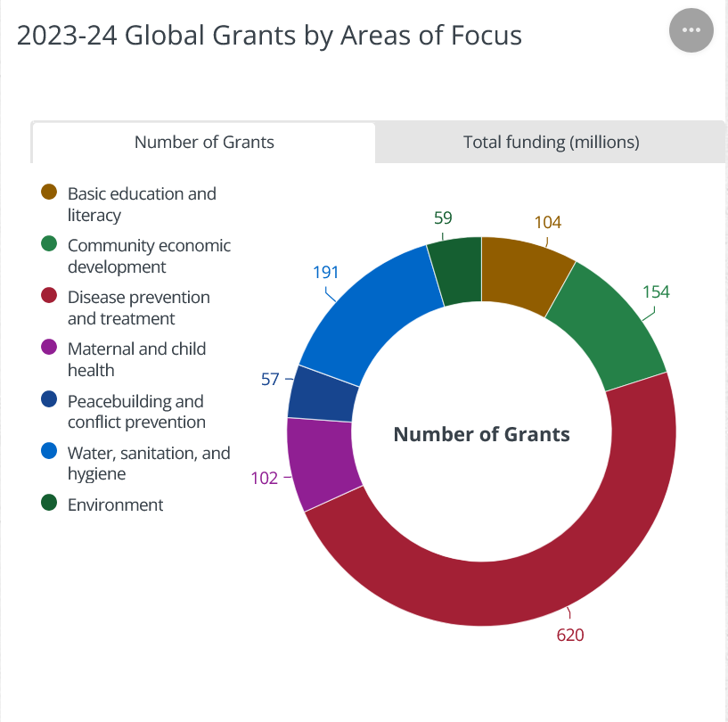
Task: Switch to Total funding (millions) tab
Action: pyautogui.click(x=551, y=143)
